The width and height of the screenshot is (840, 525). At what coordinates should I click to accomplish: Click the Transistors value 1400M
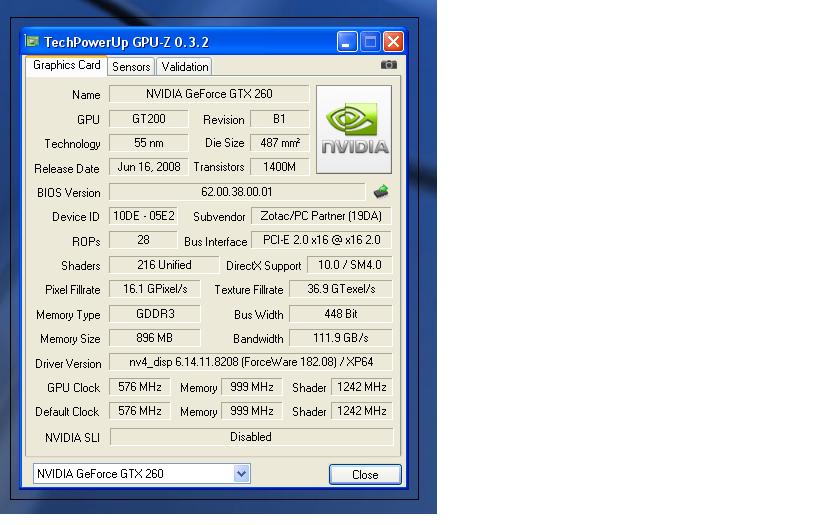click(x=280, y=167)
